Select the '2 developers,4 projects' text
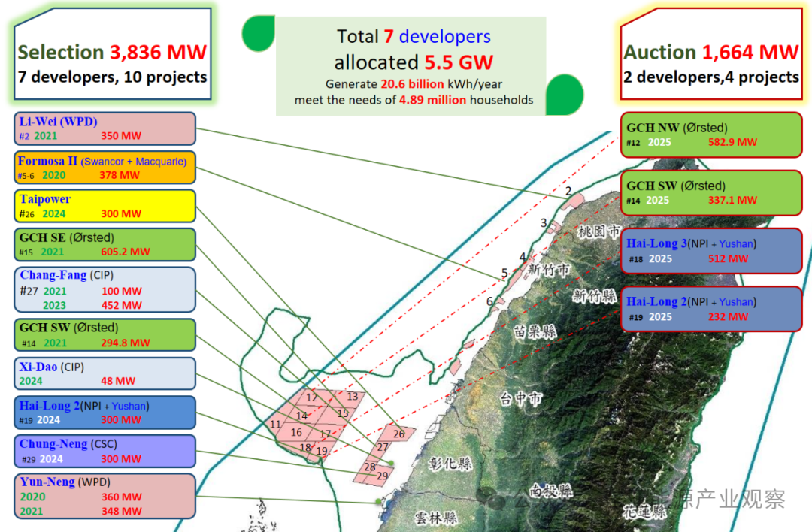Viewport: 812px width, 532px height. [711, 77]
